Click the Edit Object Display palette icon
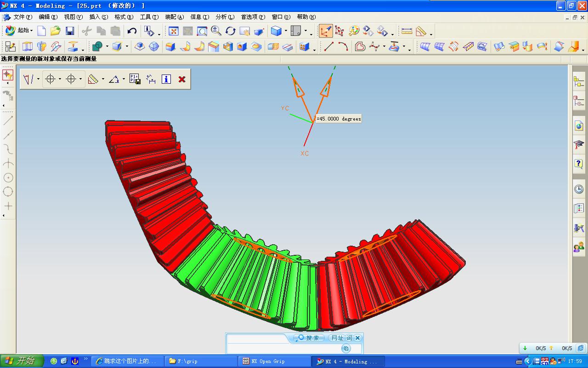Viewport: 588px width, 368px height. point(354,31)
